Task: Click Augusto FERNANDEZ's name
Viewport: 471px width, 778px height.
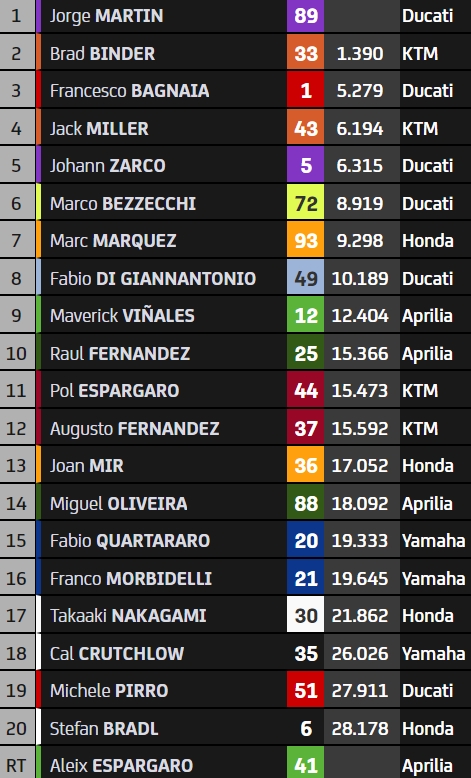Action: pos(134,428)
